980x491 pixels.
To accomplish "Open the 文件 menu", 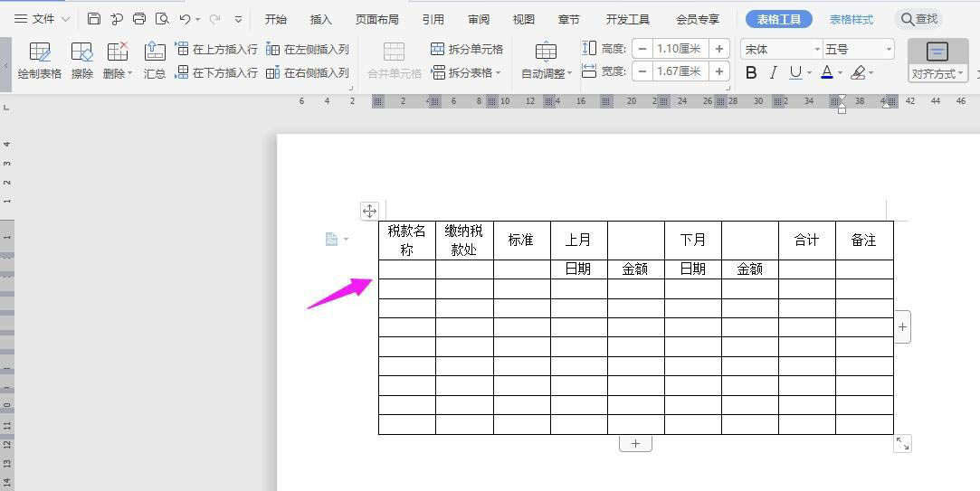I will 42,19.
